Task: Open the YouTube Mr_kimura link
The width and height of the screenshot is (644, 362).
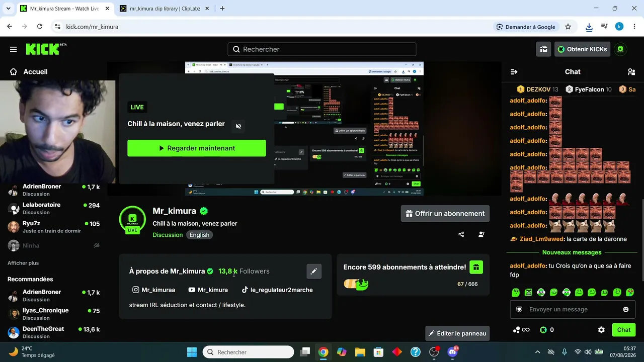Action: pos(208,290)
